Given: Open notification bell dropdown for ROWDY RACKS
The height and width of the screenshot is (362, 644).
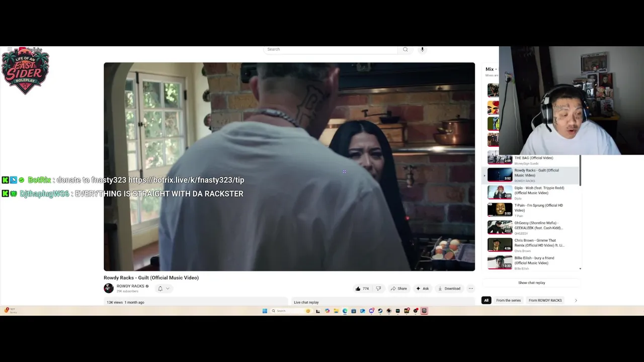Looking at the screenshot, I should [164, 289].
